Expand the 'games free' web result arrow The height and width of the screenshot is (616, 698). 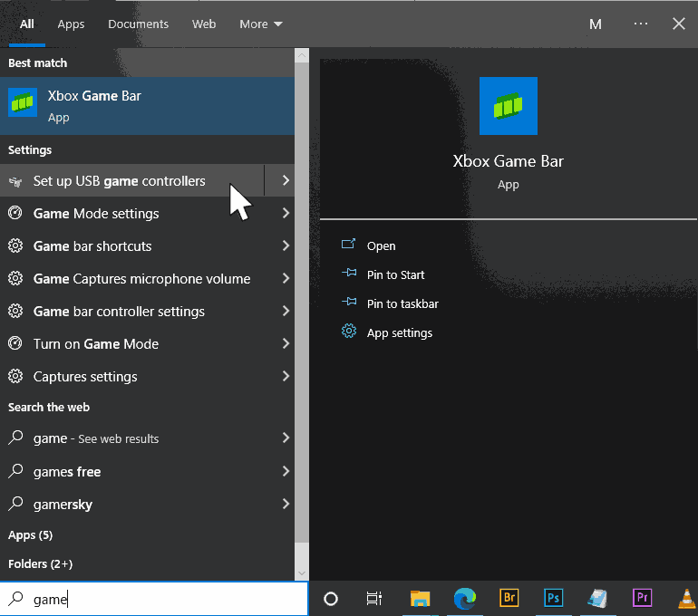(286, 471)
